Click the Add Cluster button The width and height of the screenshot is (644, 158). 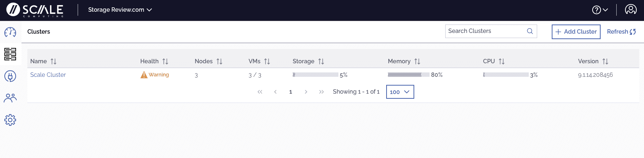[x=576, y=32]
